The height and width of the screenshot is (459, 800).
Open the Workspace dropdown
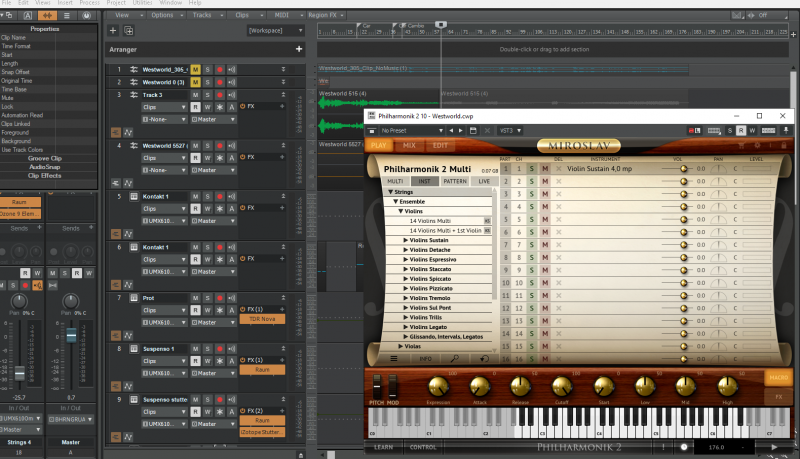coord(276,31)
